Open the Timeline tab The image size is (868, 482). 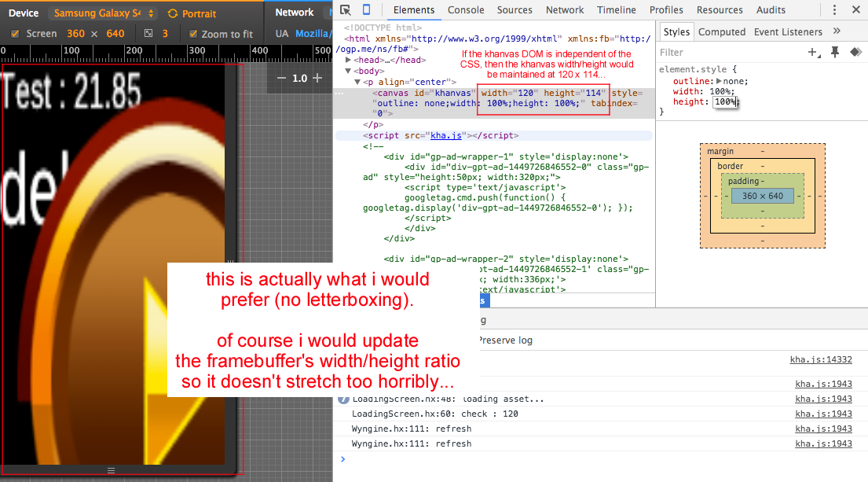[x=616, y=10]
